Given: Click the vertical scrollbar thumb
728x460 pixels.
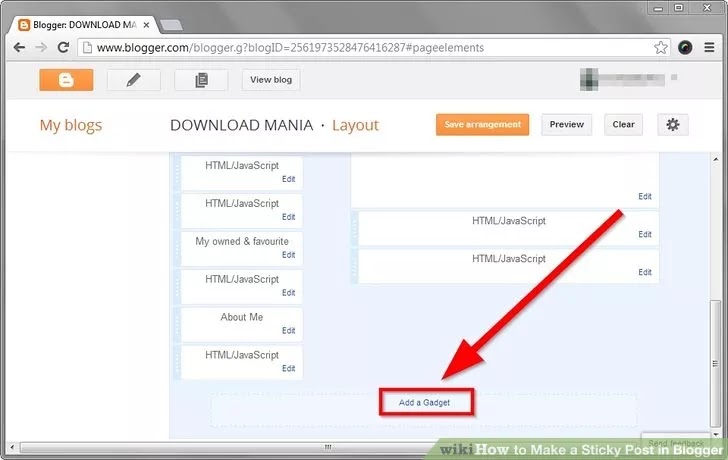Looking at the screenshot, I should 715,363.
